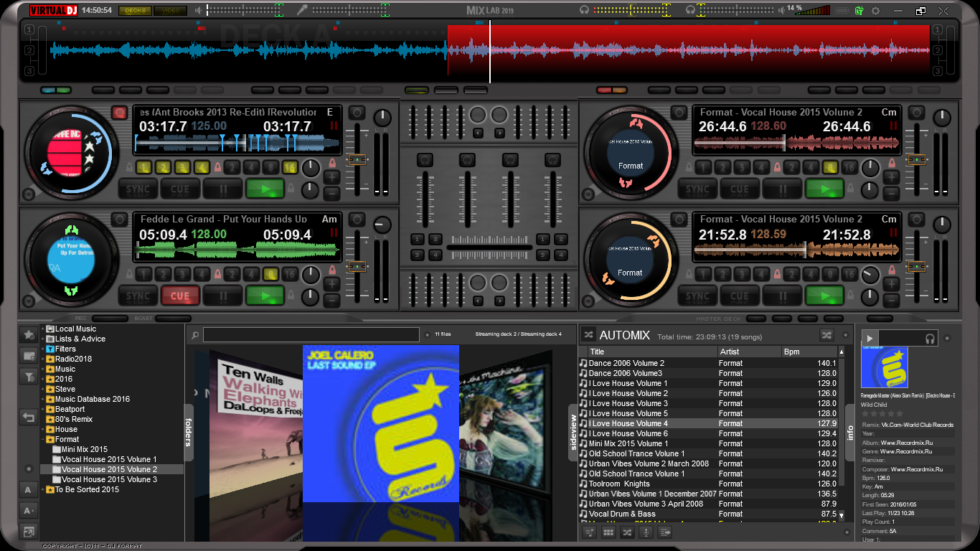
Task: Open the vertical sideview tab
Action: point(573,431)
